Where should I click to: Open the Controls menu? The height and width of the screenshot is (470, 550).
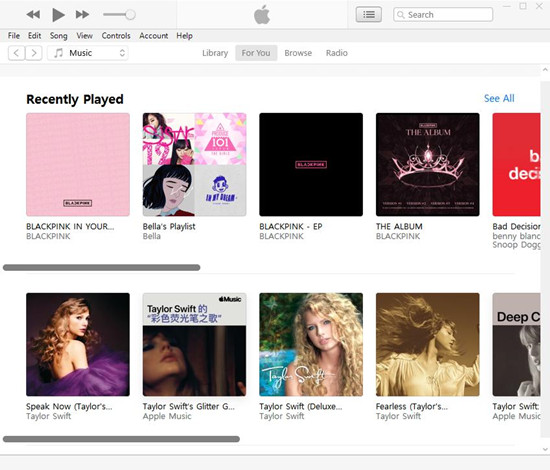tap(116, 36)
